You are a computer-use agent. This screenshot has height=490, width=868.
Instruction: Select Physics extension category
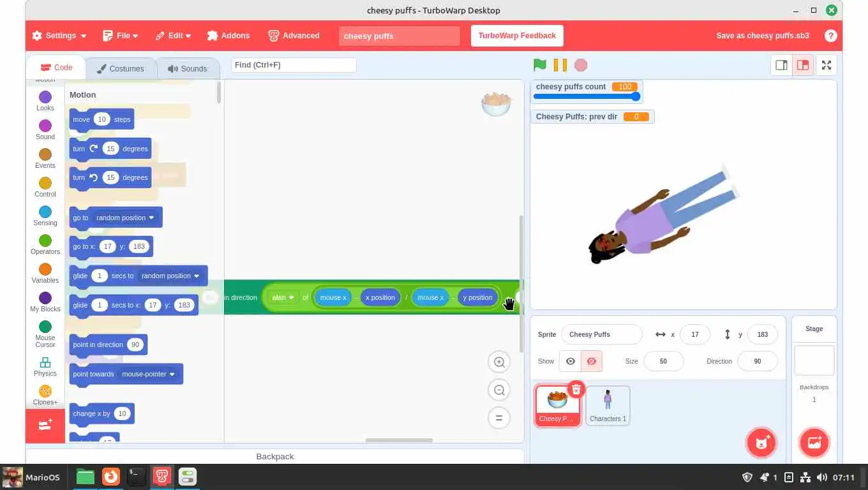(45, 366)
